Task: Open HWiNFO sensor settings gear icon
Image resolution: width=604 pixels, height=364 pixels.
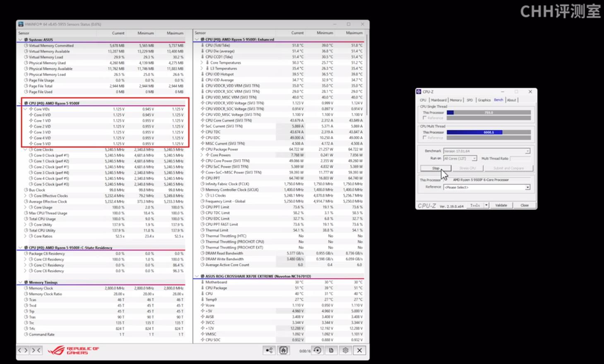Action: tap(345, 350)
